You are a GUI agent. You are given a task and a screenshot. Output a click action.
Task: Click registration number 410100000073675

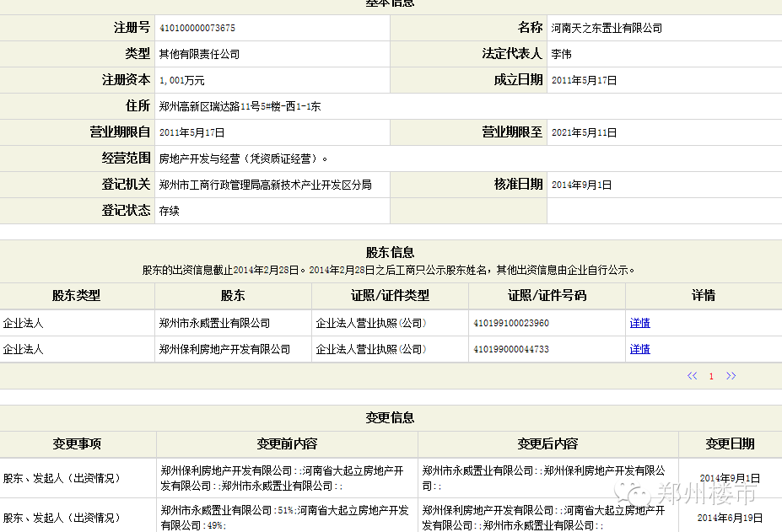point(197,28)
